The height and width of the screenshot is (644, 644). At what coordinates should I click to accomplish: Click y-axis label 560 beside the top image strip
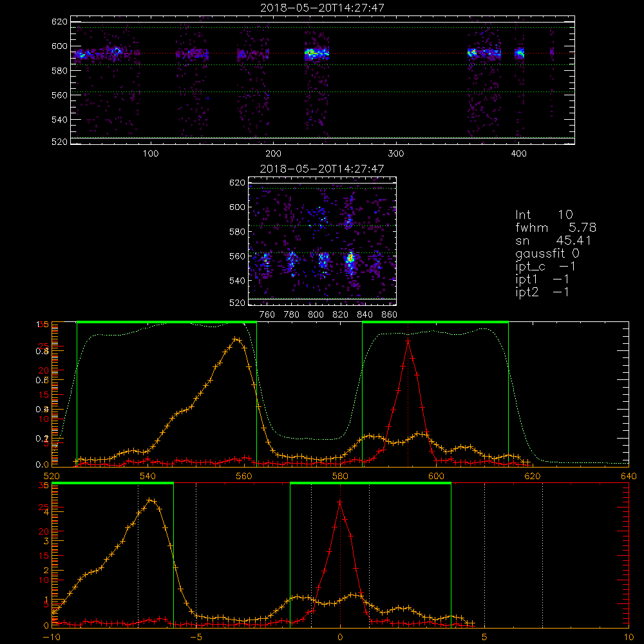(x=59, y=95)
